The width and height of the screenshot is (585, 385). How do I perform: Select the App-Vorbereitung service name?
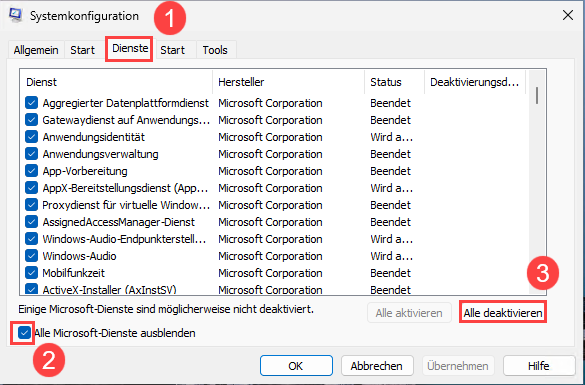click(x=85, y=171)
